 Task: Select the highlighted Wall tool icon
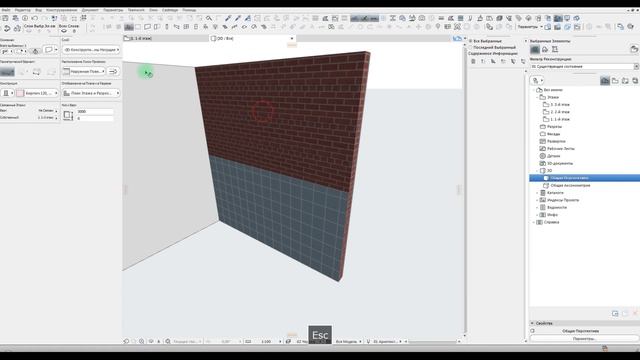129,27
